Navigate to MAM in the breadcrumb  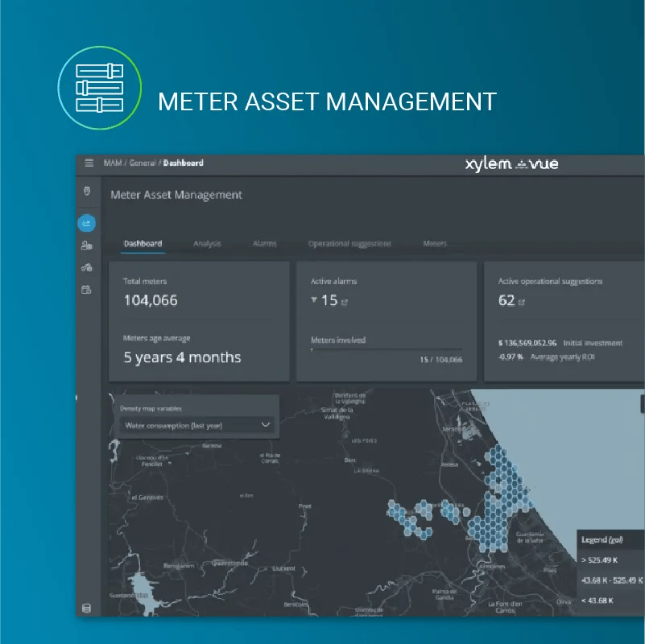[x=113, y=163]
